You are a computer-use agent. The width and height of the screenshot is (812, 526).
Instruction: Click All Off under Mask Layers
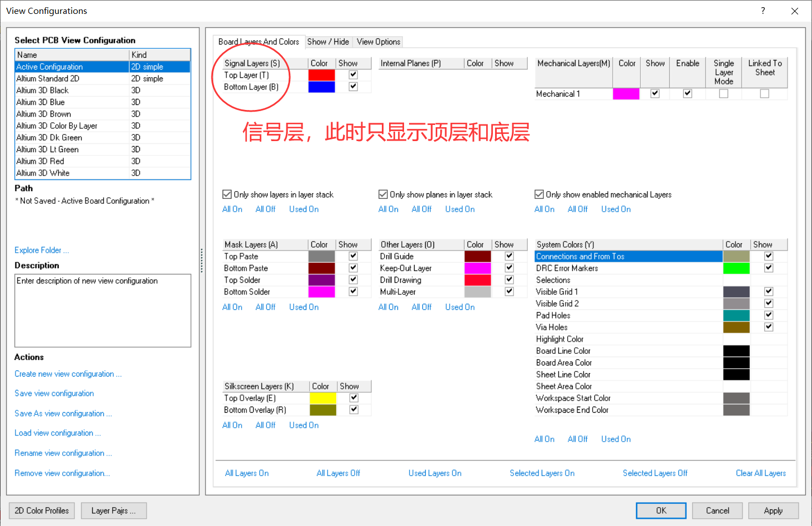coord(265,307)
